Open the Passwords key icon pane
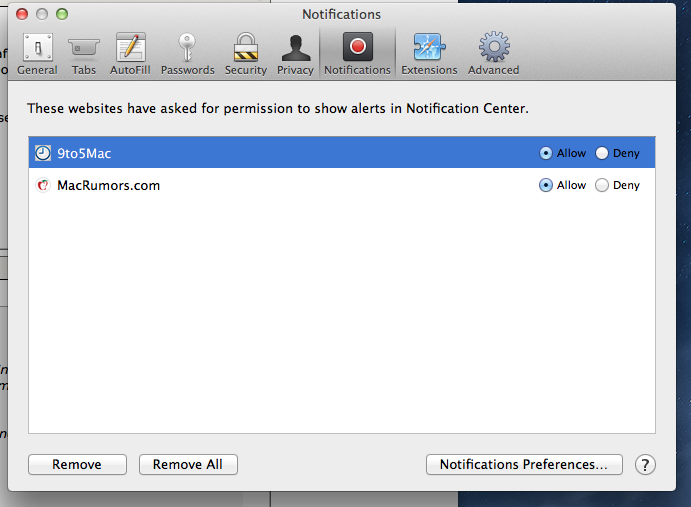The image size is (691, 507). (187, 54)
